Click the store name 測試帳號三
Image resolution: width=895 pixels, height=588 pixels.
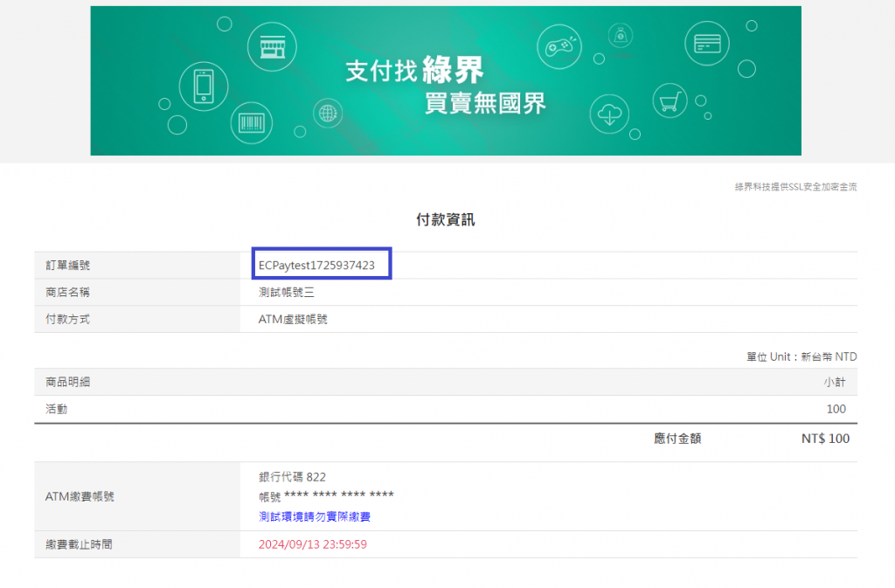(x=287, y=292)
